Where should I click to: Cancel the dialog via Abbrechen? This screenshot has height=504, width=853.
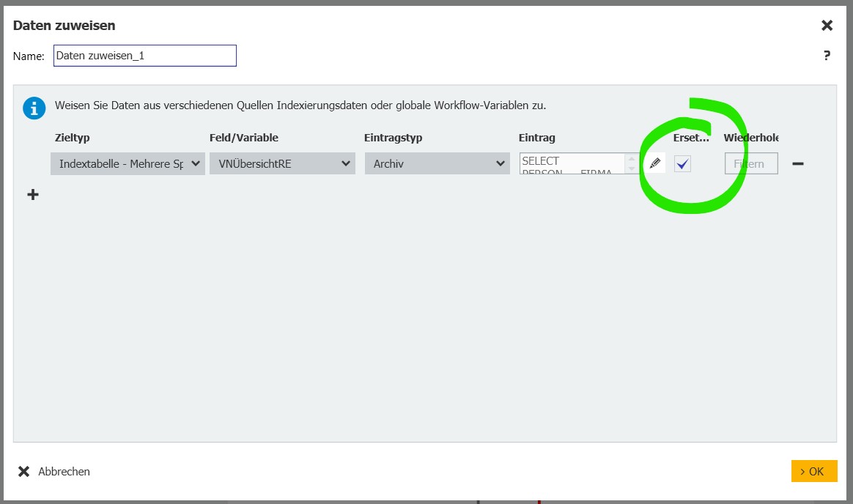[54, 472]
